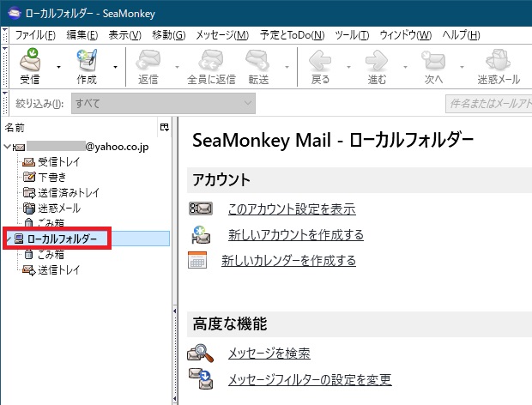Click the 作成 (Compose) toolbar icon

tap(87, 65)
